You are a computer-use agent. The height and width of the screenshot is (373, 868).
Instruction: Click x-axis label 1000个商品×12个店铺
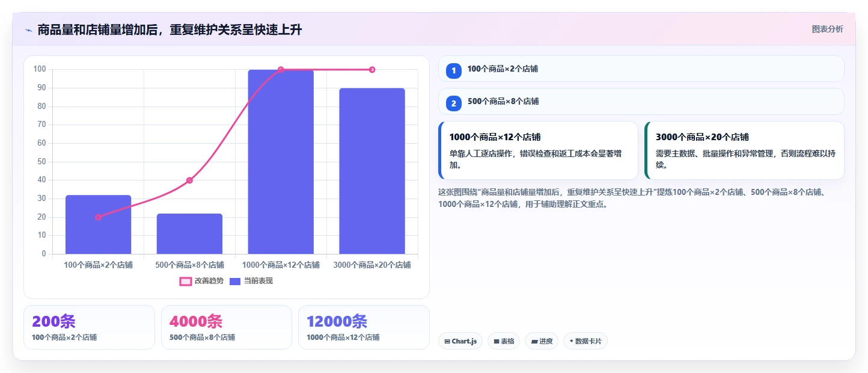281,265
